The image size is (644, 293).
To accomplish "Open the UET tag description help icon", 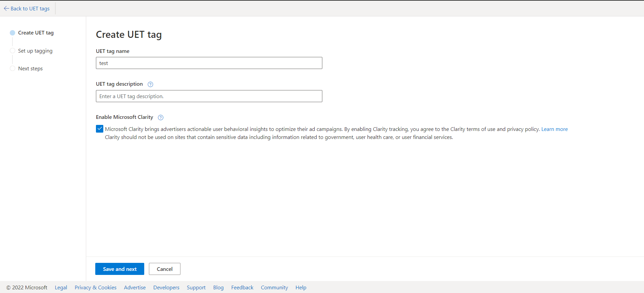I will click(150, 84).
